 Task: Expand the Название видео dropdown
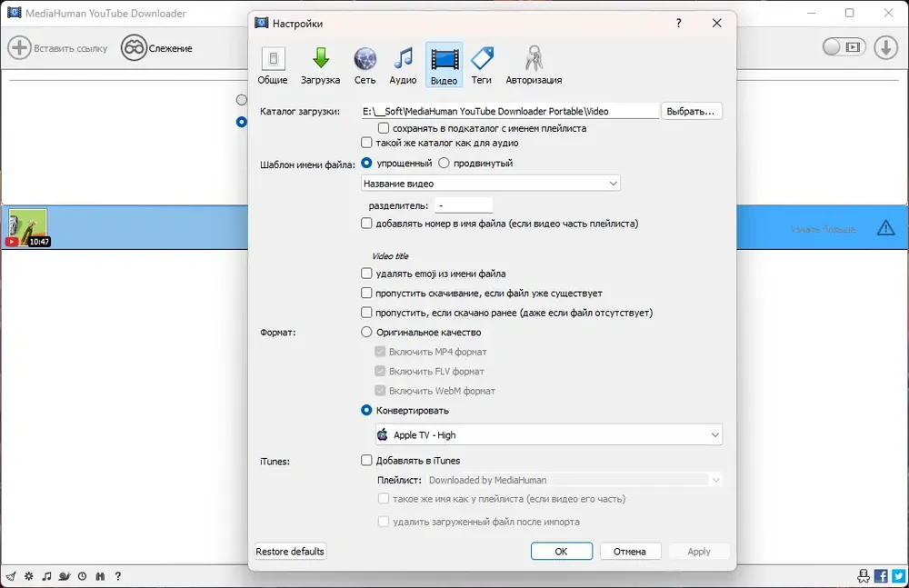(491, 184)
